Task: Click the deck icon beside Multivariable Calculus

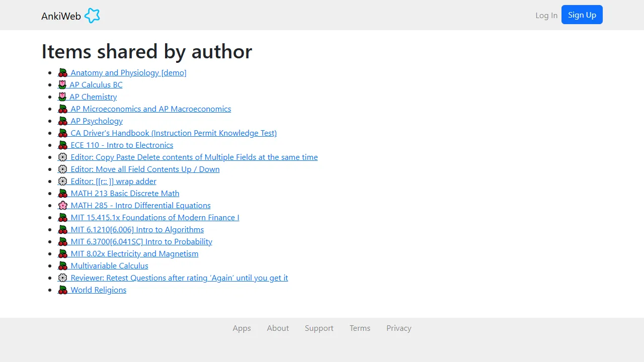Action: 62,265
